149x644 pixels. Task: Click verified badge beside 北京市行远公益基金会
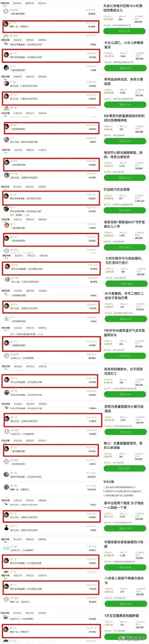tap(132, 205)
